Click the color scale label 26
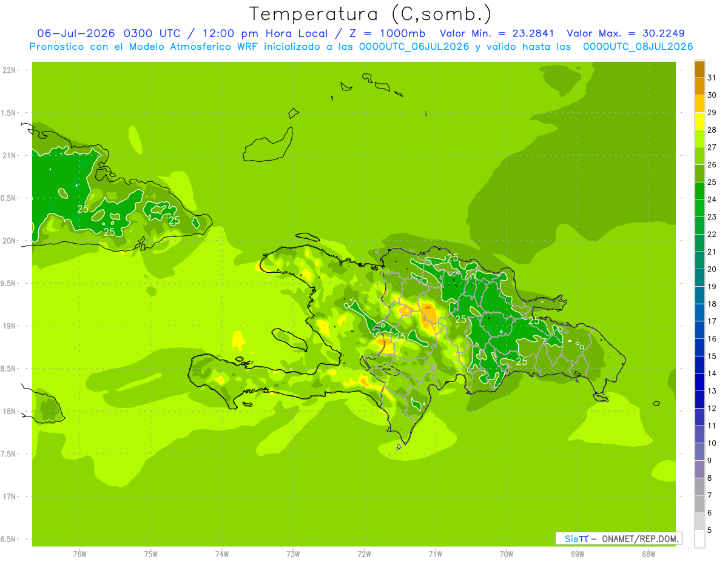The width and height of the screenshot is (728, 562). point(712,164)
